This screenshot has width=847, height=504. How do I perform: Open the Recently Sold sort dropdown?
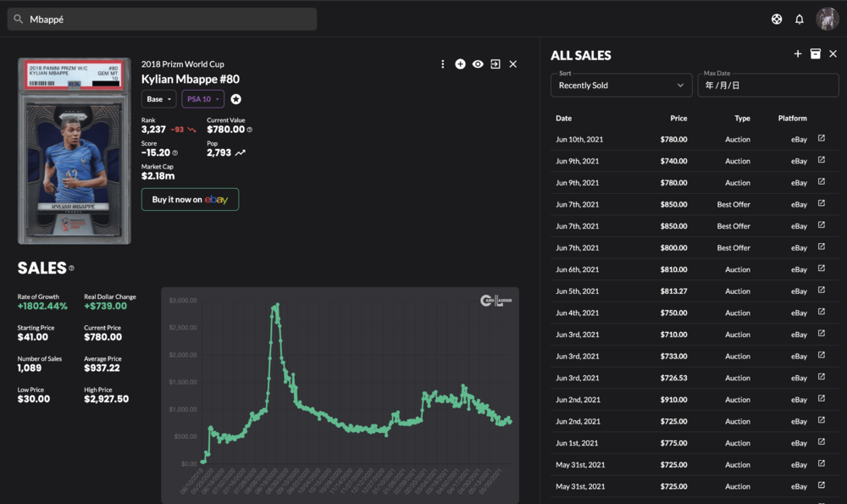[x=621, y=86]
